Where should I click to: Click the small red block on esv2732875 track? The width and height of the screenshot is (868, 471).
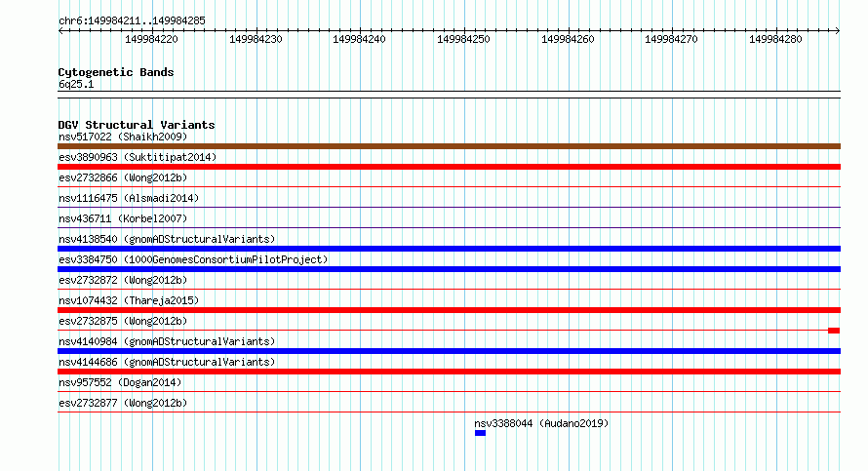[834, 331]
